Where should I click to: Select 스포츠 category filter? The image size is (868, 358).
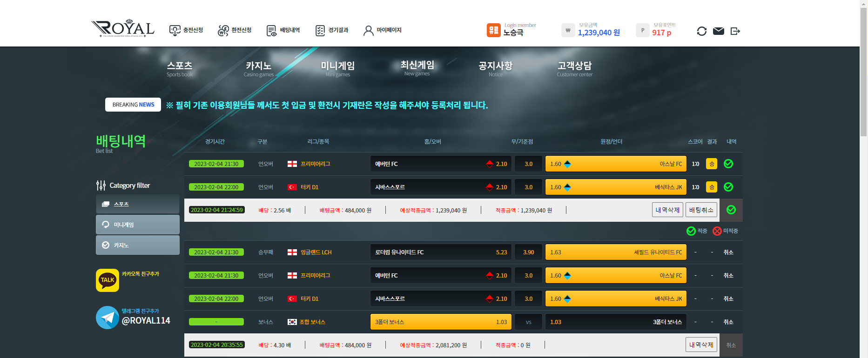[x=137, y=204]
